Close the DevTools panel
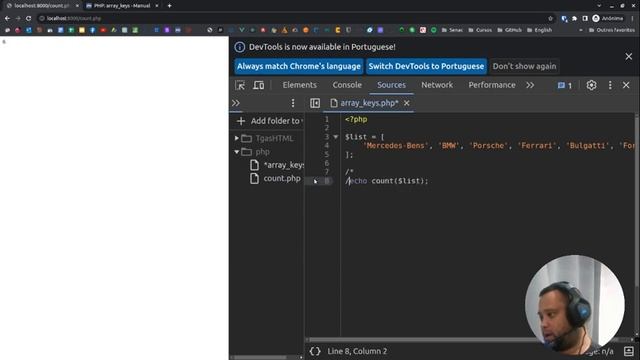The image size is (640, 360). click(626, 85)
